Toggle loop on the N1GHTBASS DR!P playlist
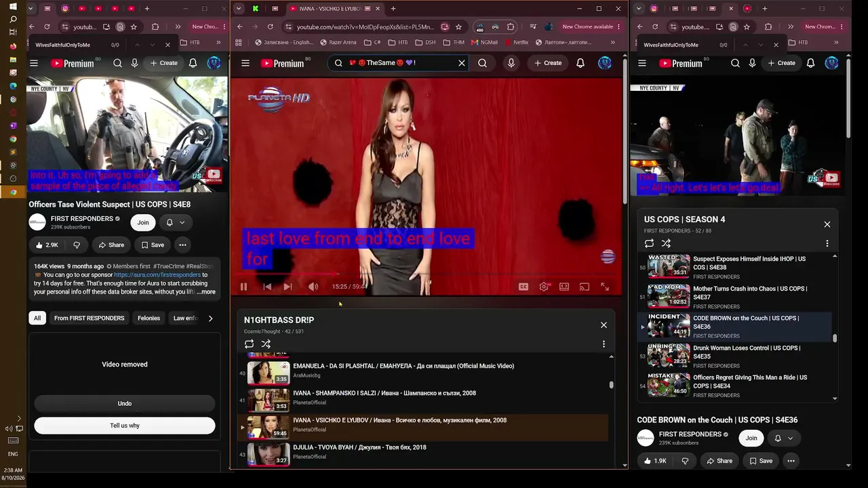Viewport: 868px width, 488px height. tap(249, 344)
